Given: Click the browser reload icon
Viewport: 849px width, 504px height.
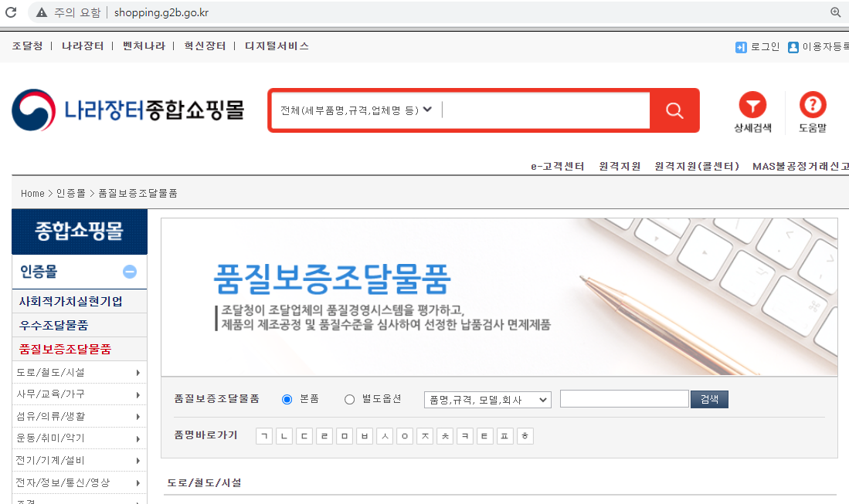Looking at the screenshot, I should point(11,12).
